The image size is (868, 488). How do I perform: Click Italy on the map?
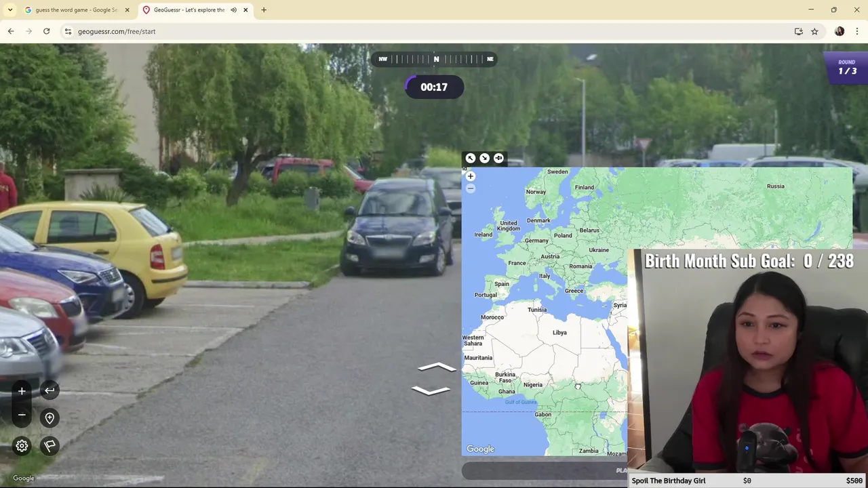coord(544,276)
